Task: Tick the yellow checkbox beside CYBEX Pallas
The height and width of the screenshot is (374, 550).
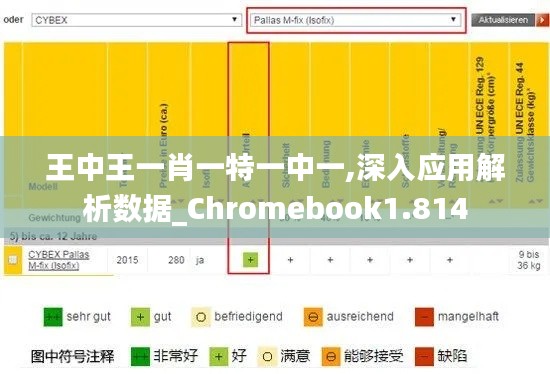Action: (x=13, y=260)
